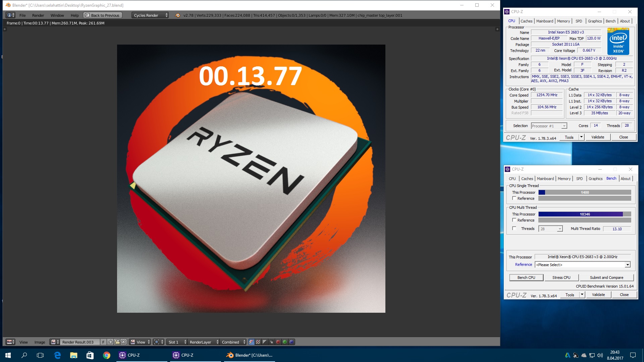Open Blender's Window menu
This screenshot has width=644, height=362.
57,15
